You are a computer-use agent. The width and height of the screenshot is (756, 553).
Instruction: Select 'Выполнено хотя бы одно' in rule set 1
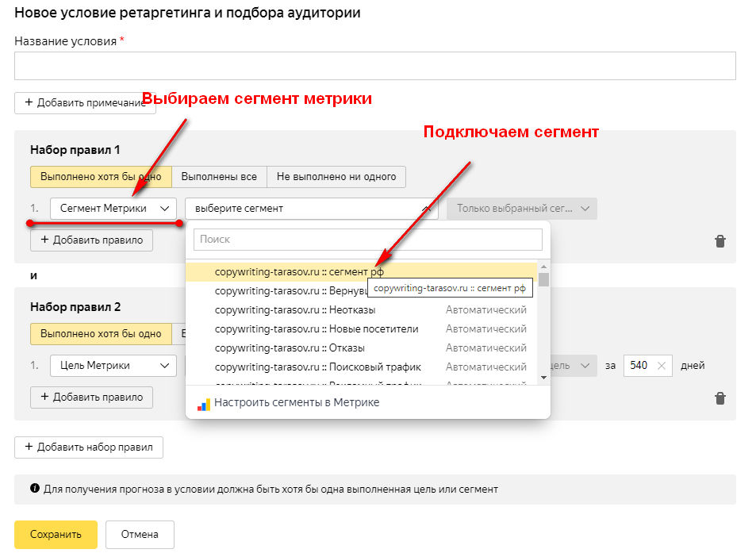(x=101, y=177)
